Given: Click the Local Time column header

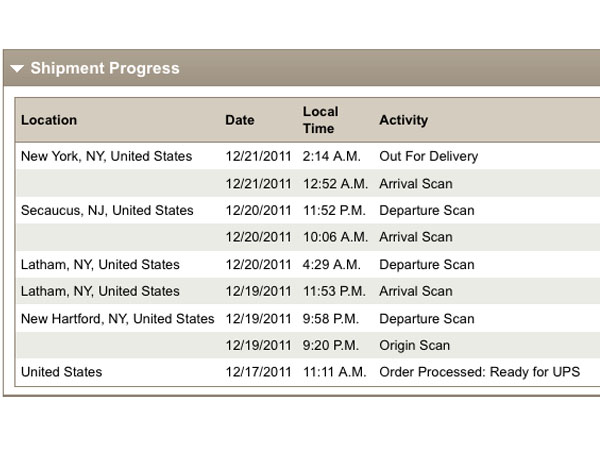Looking at the screenshot, I should coord(321,120).
